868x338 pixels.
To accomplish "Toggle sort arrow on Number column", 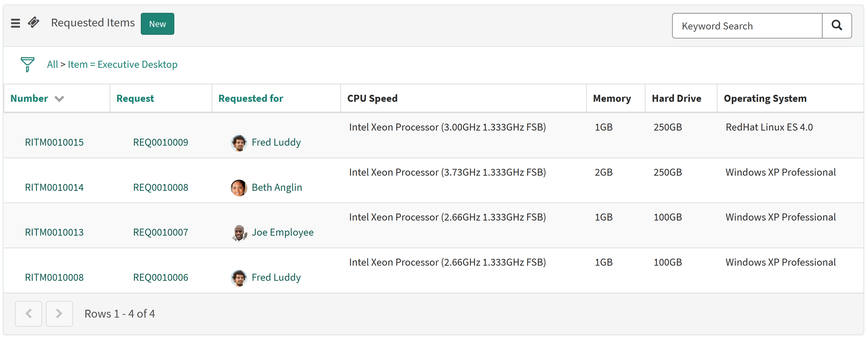I will (x=59, y=99).
